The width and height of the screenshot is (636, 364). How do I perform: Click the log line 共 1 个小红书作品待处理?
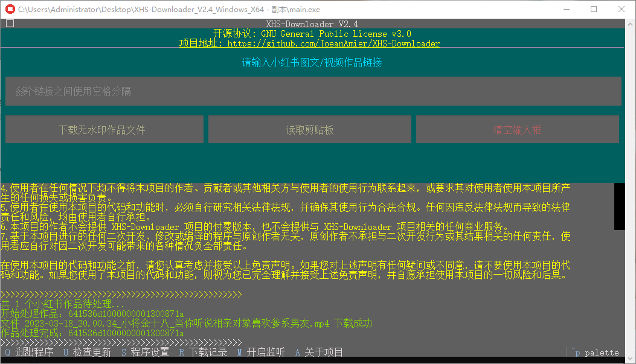(x=62, y=304)
